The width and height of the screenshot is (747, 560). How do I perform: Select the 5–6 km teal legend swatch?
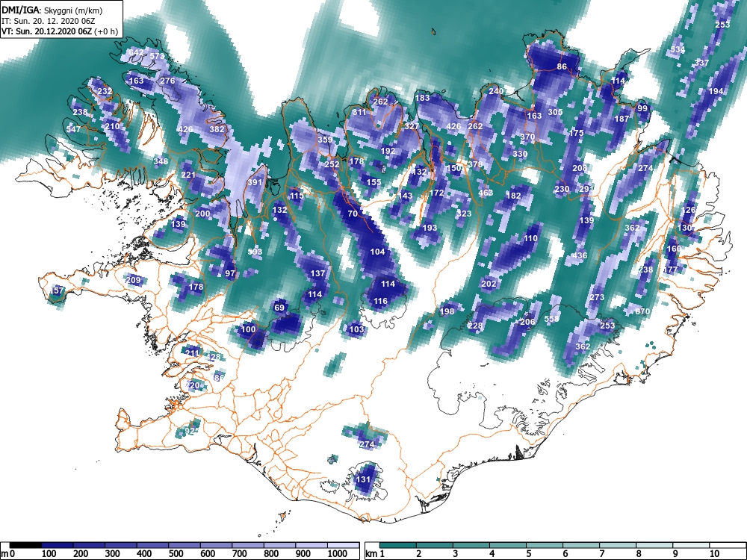(x=545, y=546)
